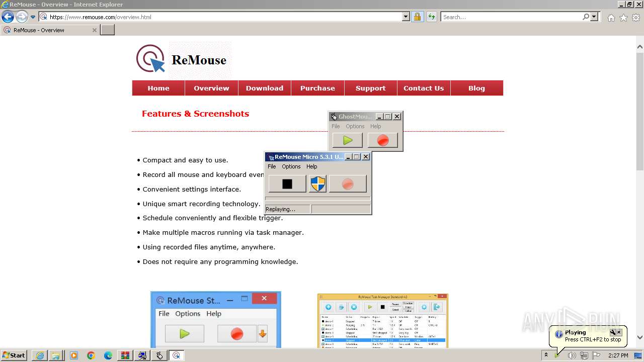
Task: Open Microsoft Edge from the taskbar
Action: [x=108, y=355]
